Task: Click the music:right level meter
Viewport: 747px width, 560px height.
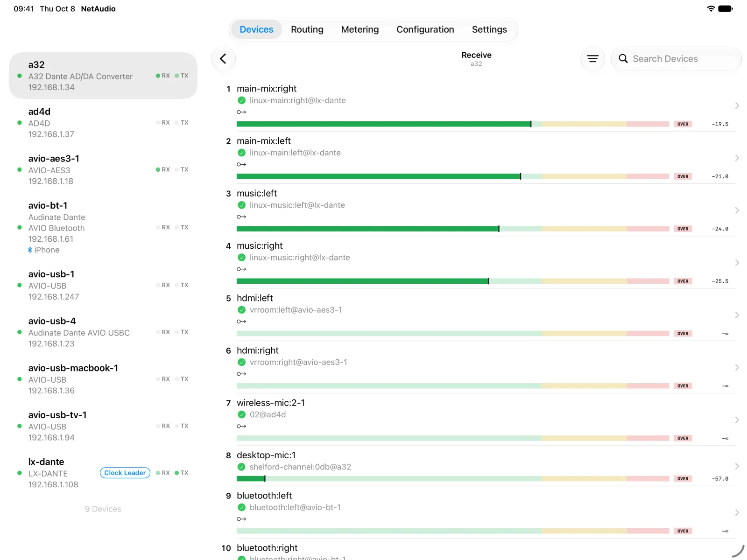Action: click(453, 281)
